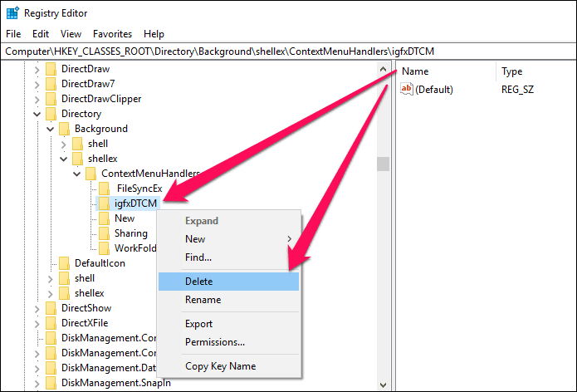Click the registry path address bar
The image size is (577, 392).
tap(289, 51)
